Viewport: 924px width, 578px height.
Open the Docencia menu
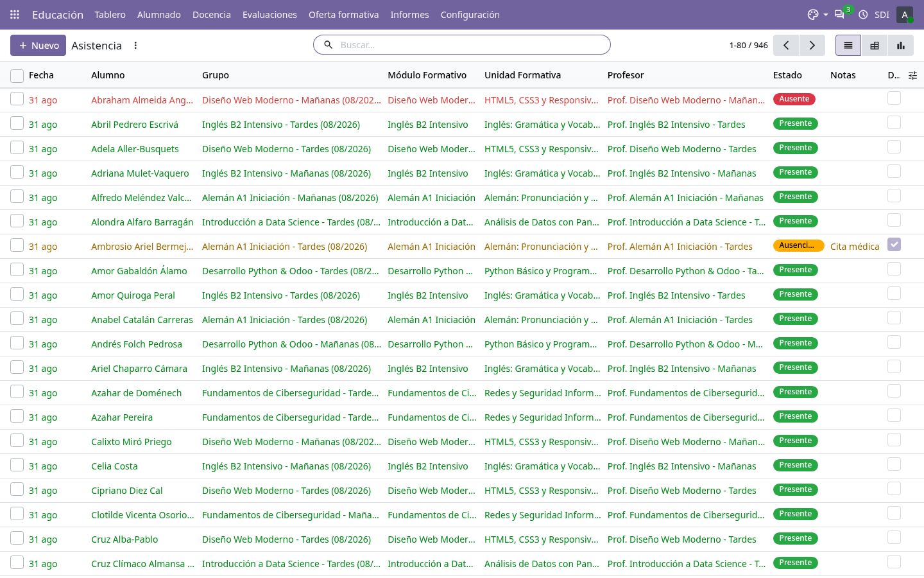coord(212,15)
